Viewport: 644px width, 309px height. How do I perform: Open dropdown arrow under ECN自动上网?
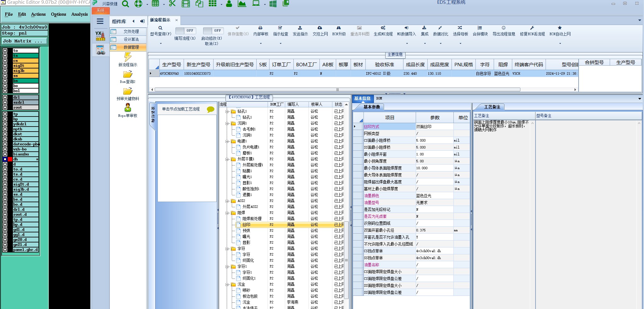[x=560, y=43]
